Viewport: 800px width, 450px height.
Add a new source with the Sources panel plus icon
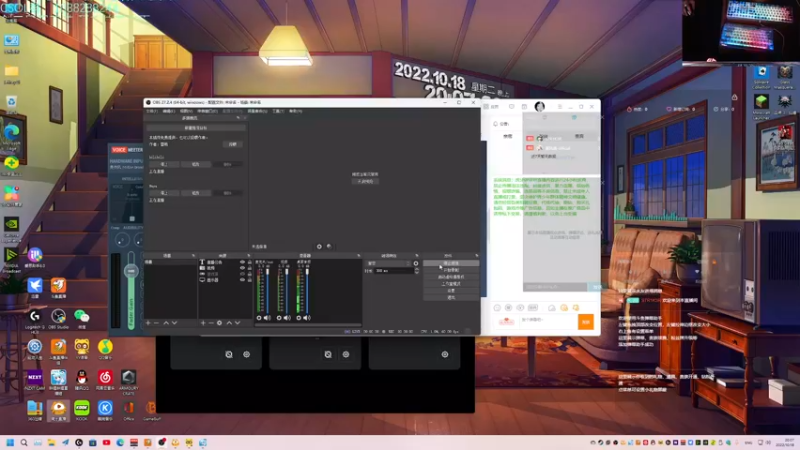pos(203,323)
